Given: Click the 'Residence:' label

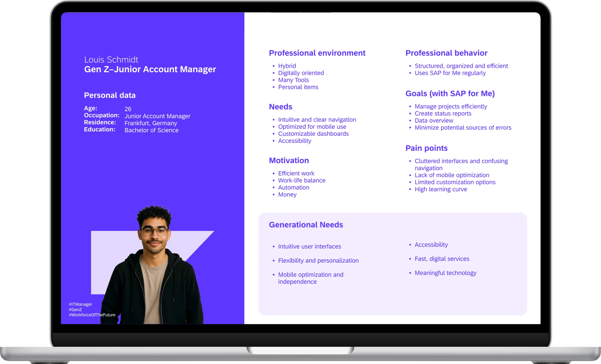Looking at the screenshot, I should [100, 122].
